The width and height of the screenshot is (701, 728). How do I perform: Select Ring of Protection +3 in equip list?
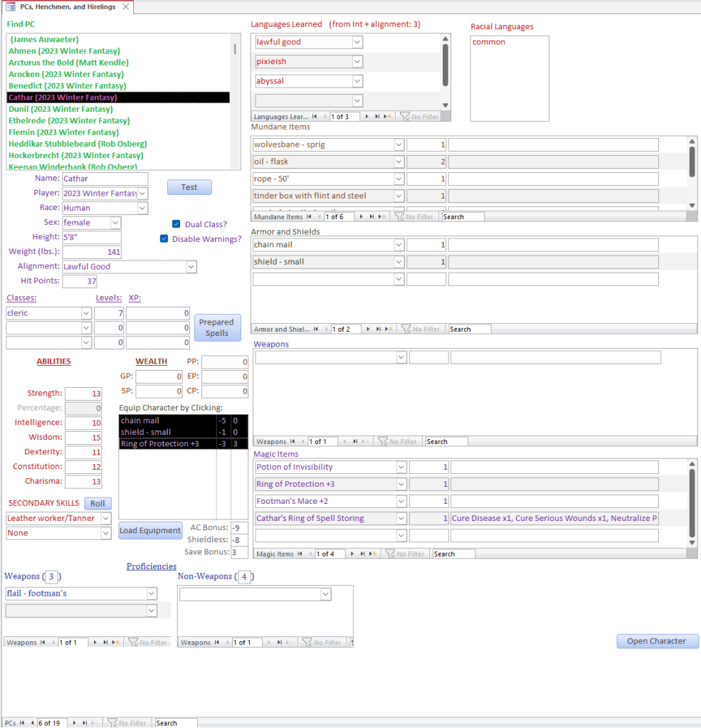(167, 444)
